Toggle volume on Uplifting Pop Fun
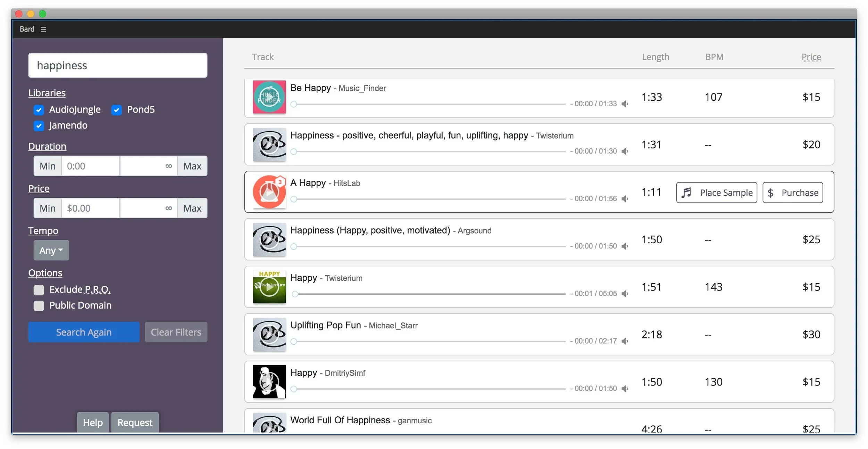The height and width of the screenshot is (449, 868). 625,341
